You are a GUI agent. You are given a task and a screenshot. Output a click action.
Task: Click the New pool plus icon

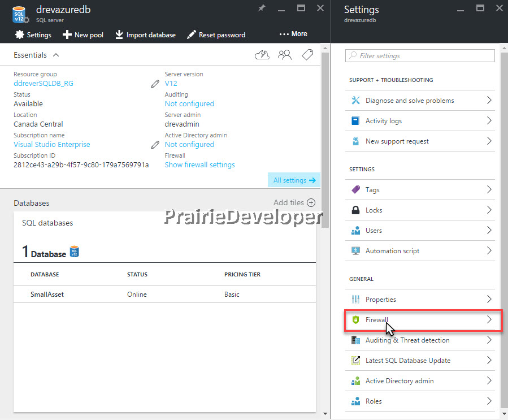tap(67, 34)
